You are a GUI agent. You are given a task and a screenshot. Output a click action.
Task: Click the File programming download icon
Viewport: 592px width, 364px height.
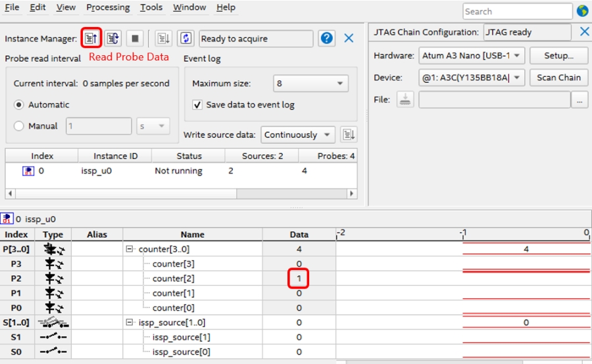[x=406, y=100]
